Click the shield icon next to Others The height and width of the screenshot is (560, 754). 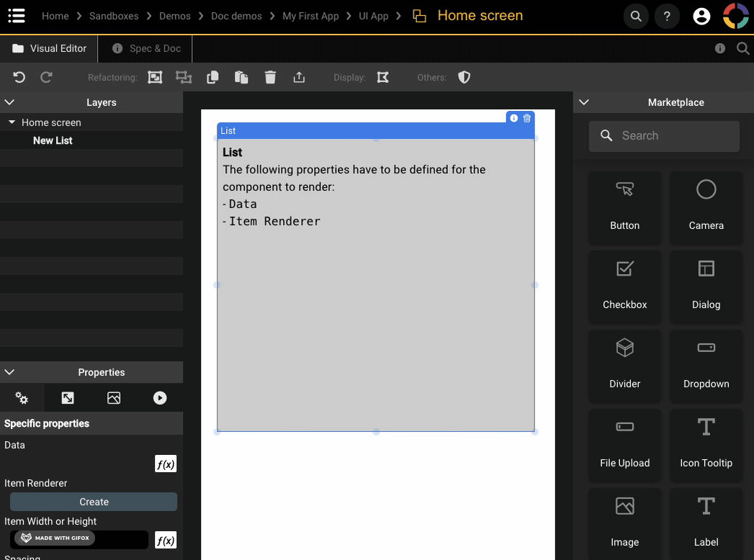point(464,77)
